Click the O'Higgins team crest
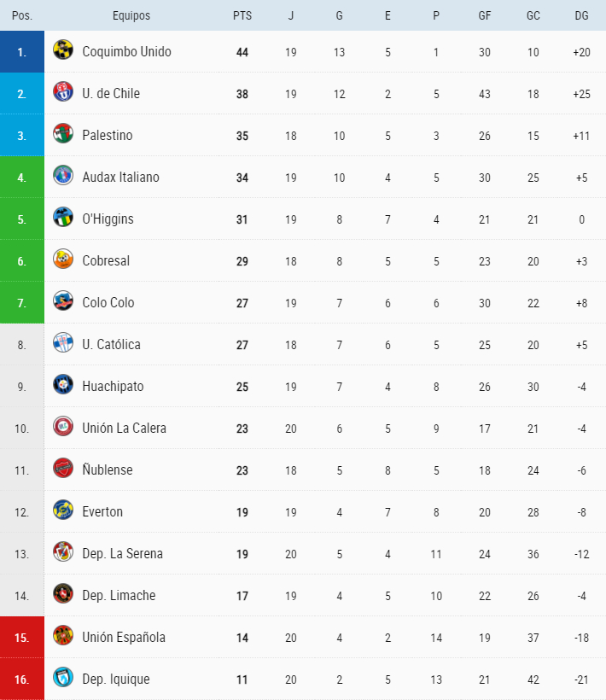 (62, 219)
